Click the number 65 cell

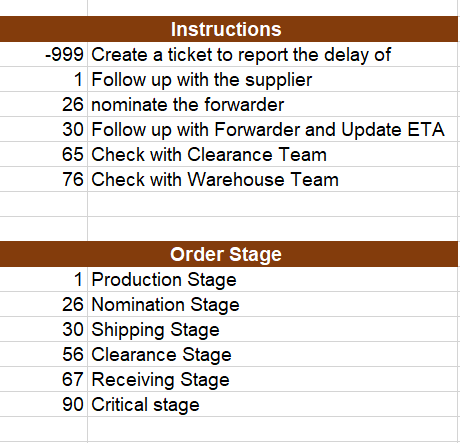point(44,154)
